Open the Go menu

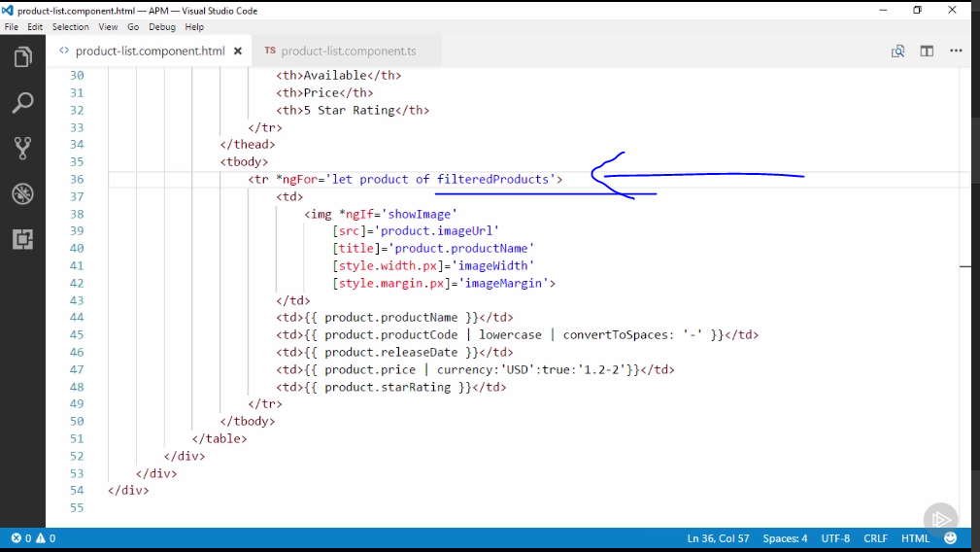point(133,27)
